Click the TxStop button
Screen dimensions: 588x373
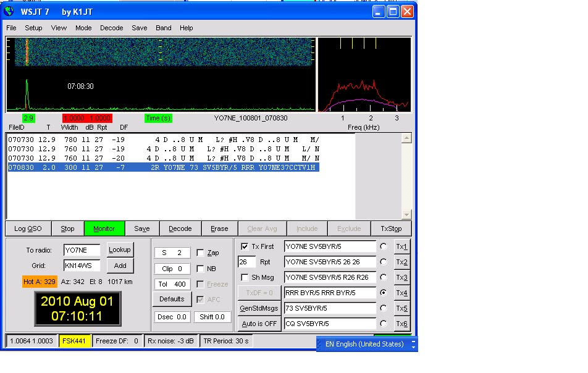[391, 228]
